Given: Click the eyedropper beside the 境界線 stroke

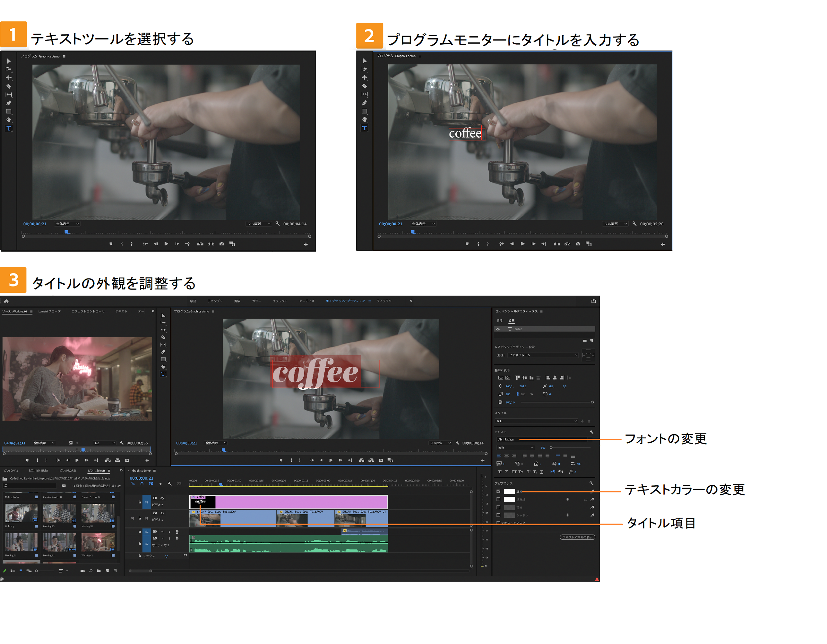Looking at the screenshot, I should [592, 500].
